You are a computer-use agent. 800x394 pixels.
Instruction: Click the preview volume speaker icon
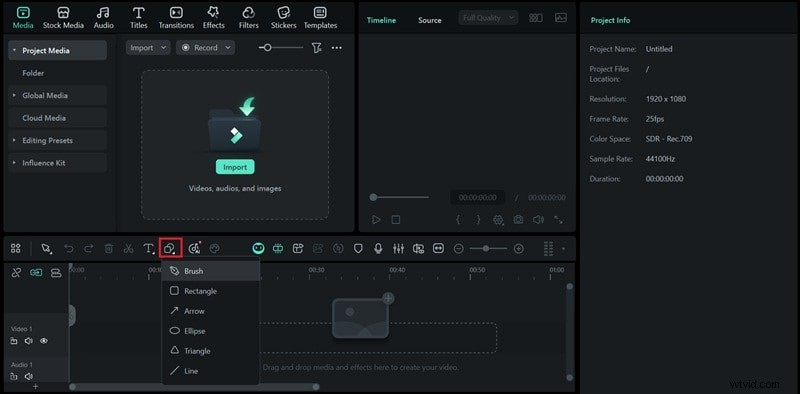pyautogui.click(x=538, y=219)
